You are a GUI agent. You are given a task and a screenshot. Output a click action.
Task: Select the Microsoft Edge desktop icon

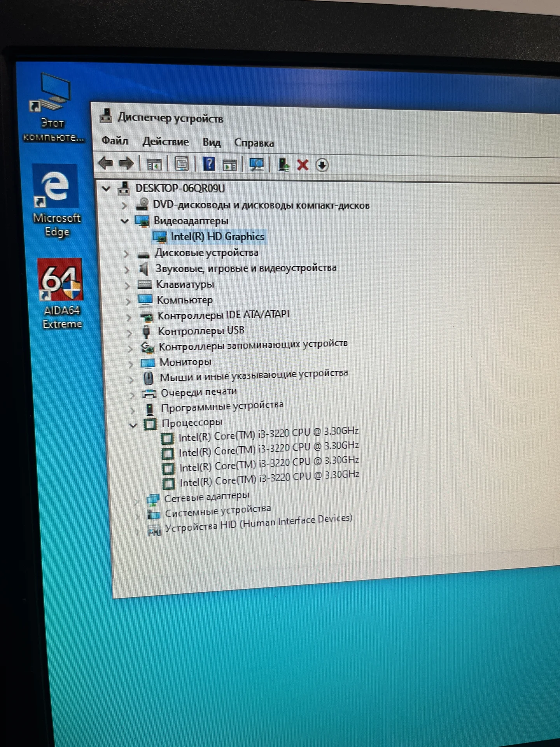(x=56, y=201)
